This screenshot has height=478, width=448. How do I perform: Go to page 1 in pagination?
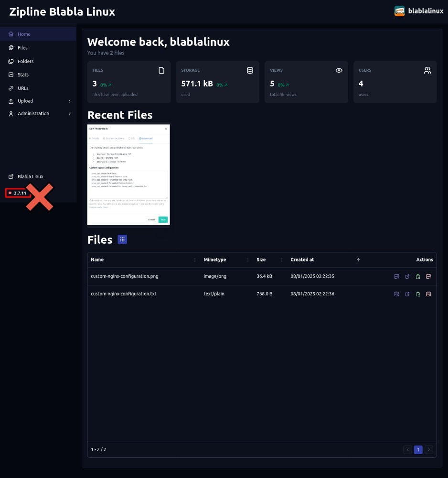coord(418,449)
